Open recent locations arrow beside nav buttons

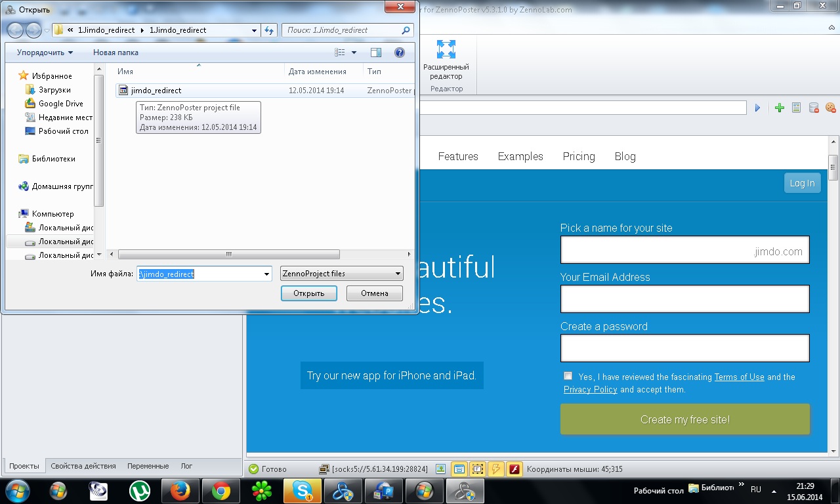point(47,30)
